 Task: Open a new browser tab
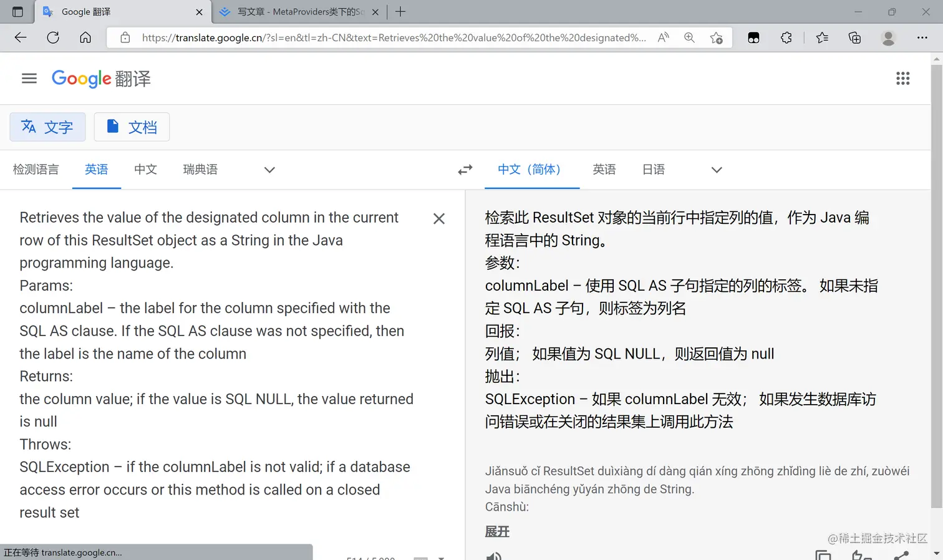pyautogui.click(x=400, y=12)
